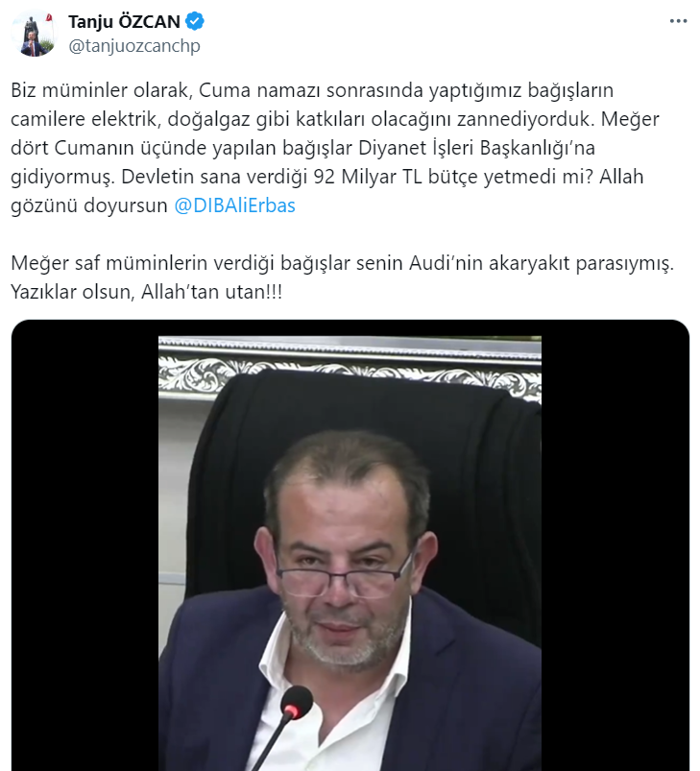Click the line "Yazıklar olsun, Allah'tan utan!!!"
Image resolution: width=700 pixels, height=771 pixels.
coord(147,292)
